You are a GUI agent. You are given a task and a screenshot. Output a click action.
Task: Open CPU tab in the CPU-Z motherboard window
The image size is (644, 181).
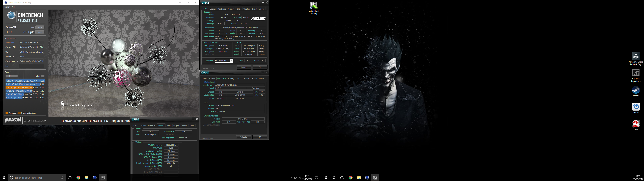pos(205,79)
